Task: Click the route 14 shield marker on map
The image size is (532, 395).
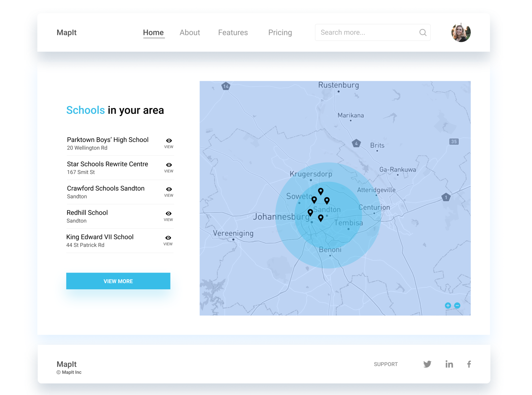Action: 226,86
